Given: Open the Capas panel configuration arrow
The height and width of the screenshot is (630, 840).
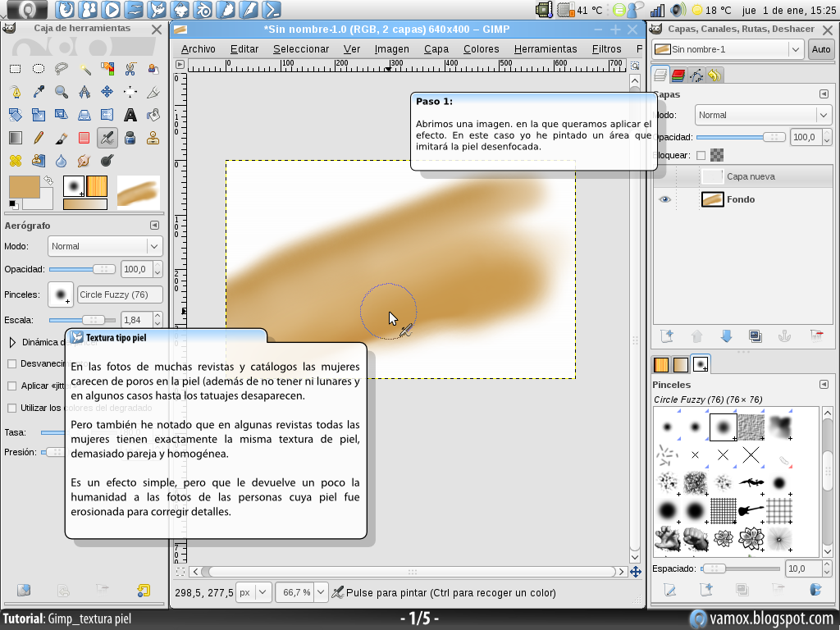Looking at the screenshot, I should tap(824, 94).
